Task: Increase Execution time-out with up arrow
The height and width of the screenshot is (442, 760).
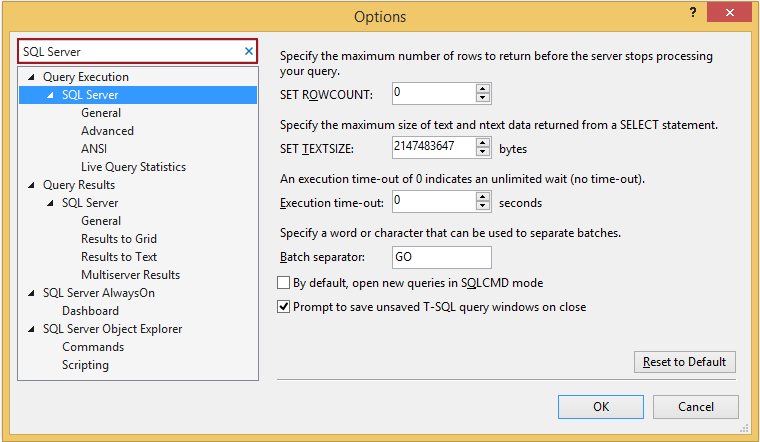Action: tap(484, 196)
